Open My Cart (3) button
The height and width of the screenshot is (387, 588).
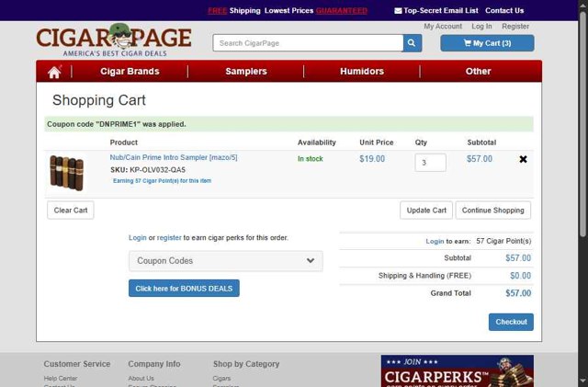[x=487, y=43]
